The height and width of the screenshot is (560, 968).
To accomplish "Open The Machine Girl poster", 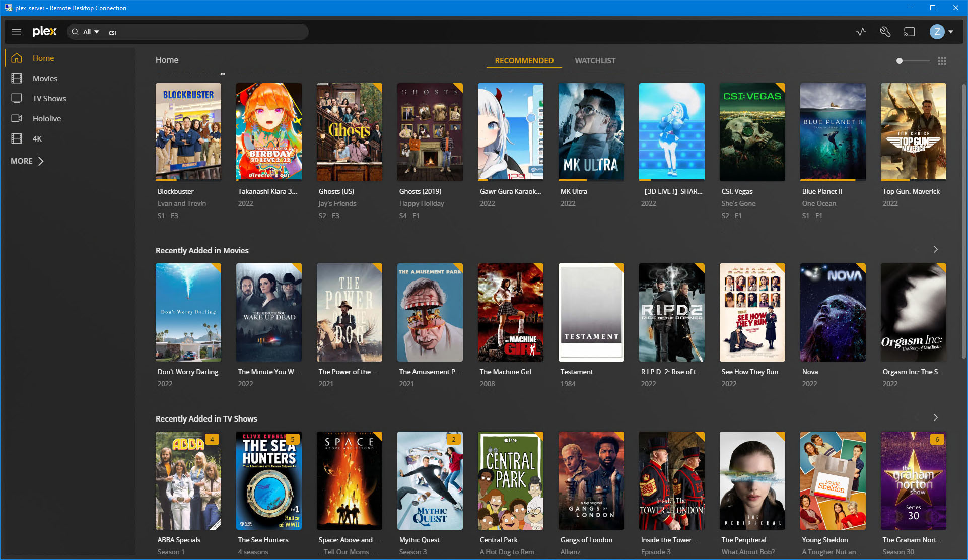I will point(511,312).
